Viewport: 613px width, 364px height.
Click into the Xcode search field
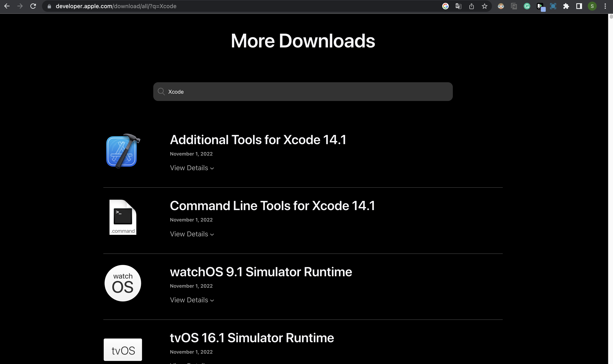point(303,92)
